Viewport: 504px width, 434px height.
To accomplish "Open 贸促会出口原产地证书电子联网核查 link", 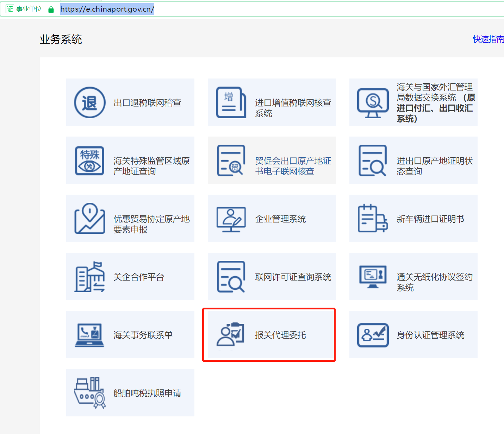I will click(x=293, y=166).
